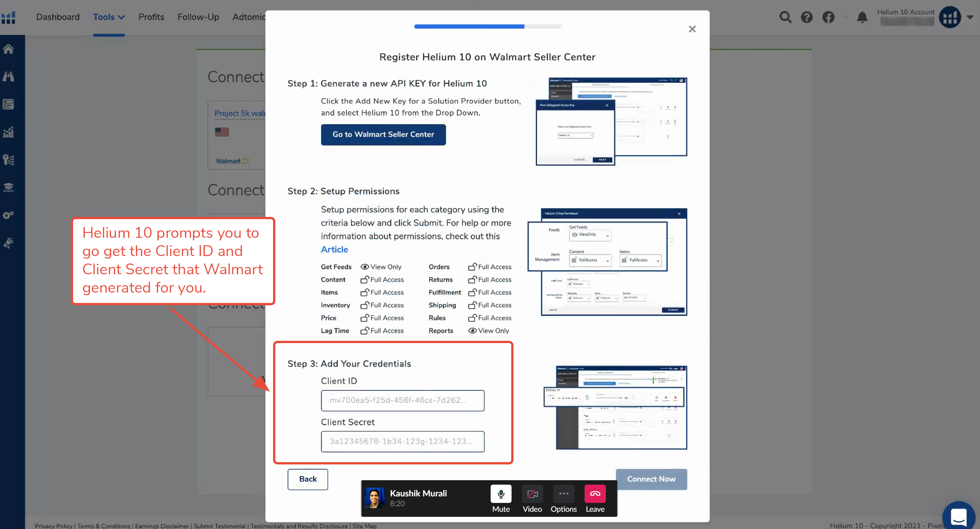This screenshot has height=529, width=980.
Task: Click the Get Feeds View Only eye icon
Action: tap(364, 266)
